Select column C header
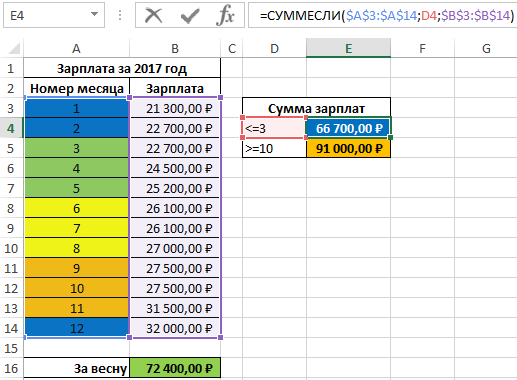 tap(232, 49)
